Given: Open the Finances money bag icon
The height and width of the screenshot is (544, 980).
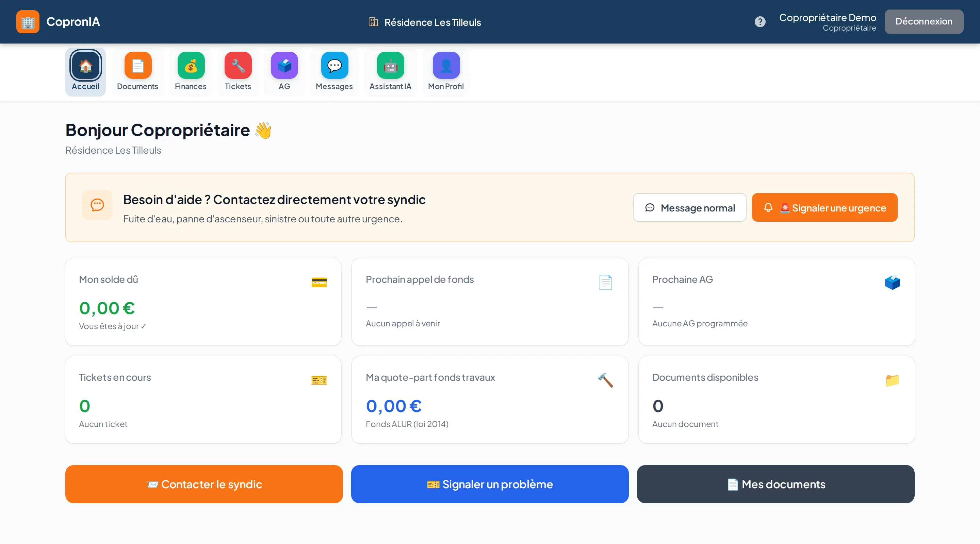Looking at the screenshot, I should [191, 65].
